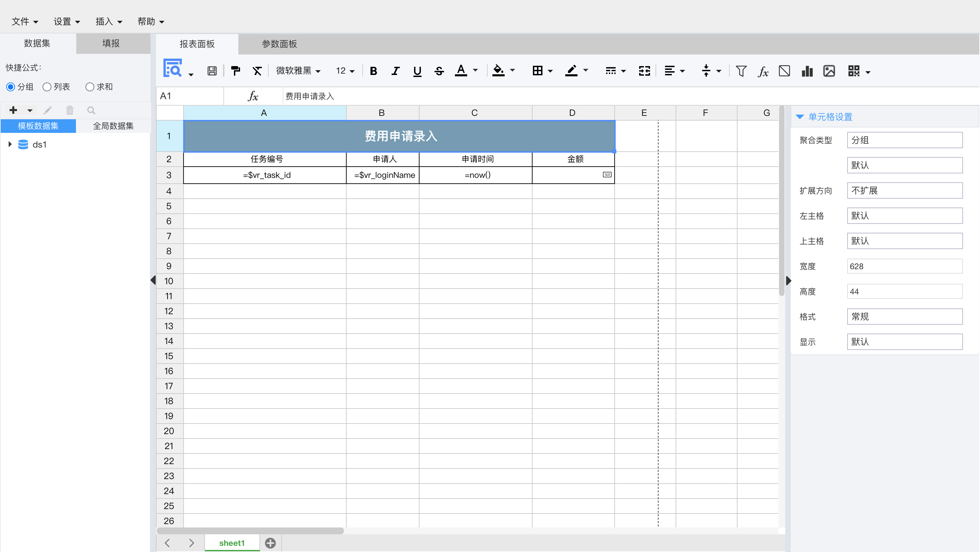Image resolution: width=980 pixels, height=552 pixels.
Task: Toggle strikethrough text formatting
Action: [439, 71]
